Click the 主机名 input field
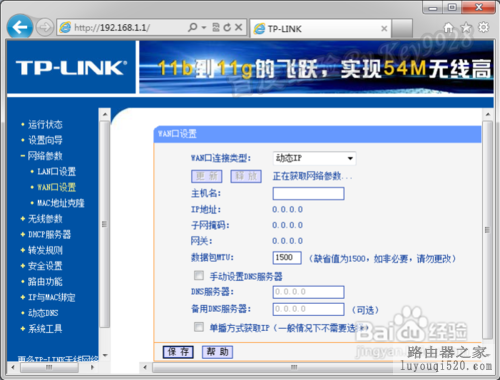Viewport: 500px width, 380px height. coord(308,193)
